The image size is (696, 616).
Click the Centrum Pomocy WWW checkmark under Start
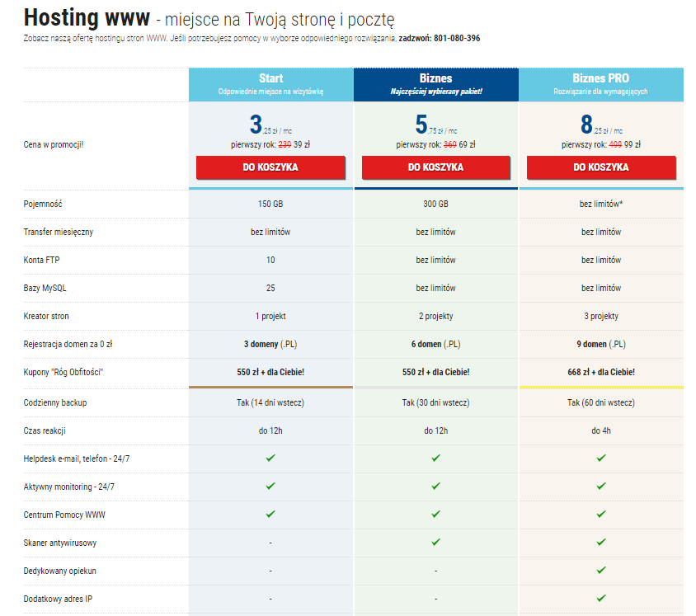[270, 514]
